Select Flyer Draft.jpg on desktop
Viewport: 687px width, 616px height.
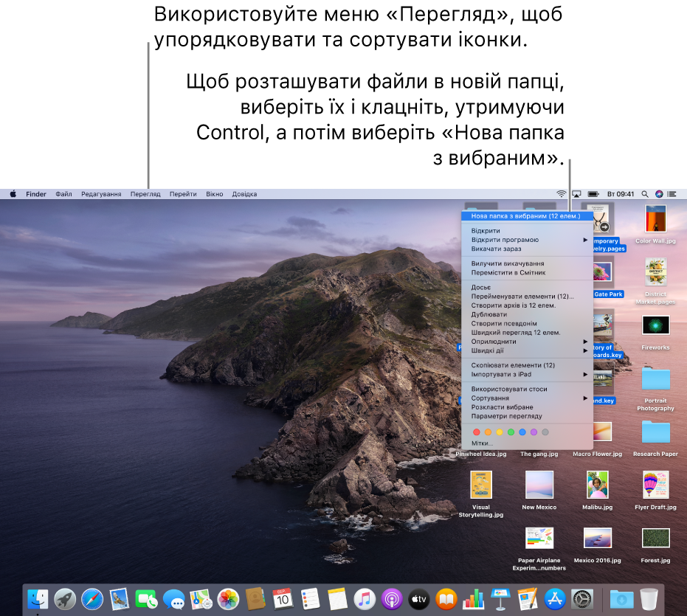pyautogui.click(x=655, y=491)
